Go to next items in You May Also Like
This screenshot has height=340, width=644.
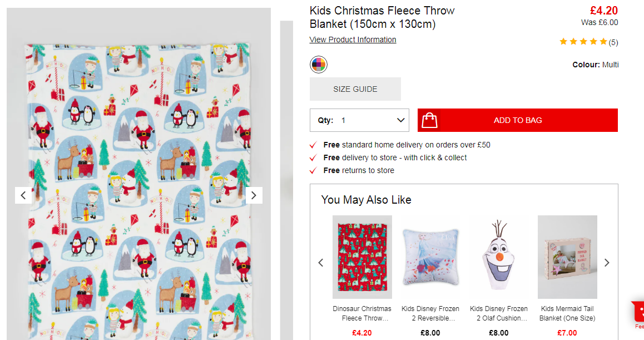tap(607, 263)
